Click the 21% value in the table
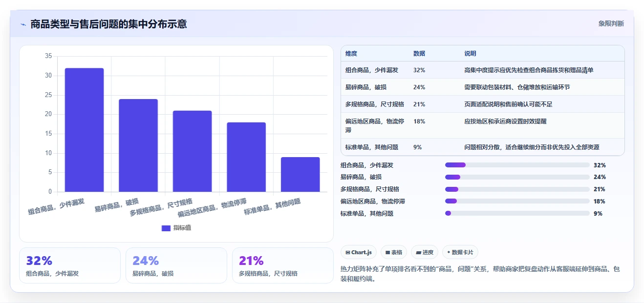The height and width of the screenshot is (303, 644). [419, 104]
